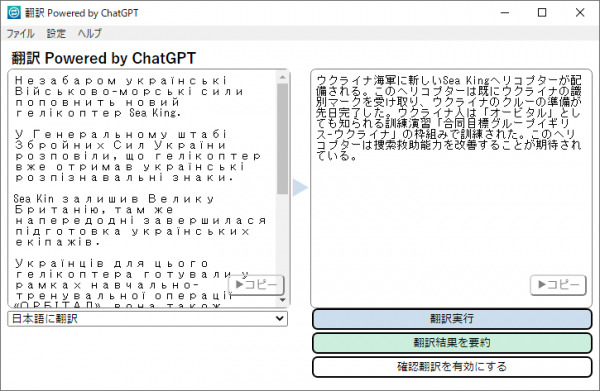The image size is (600, 391).
Task: Open the 日本語に翻訳 language dropdown
Action: tap(147, 319)
